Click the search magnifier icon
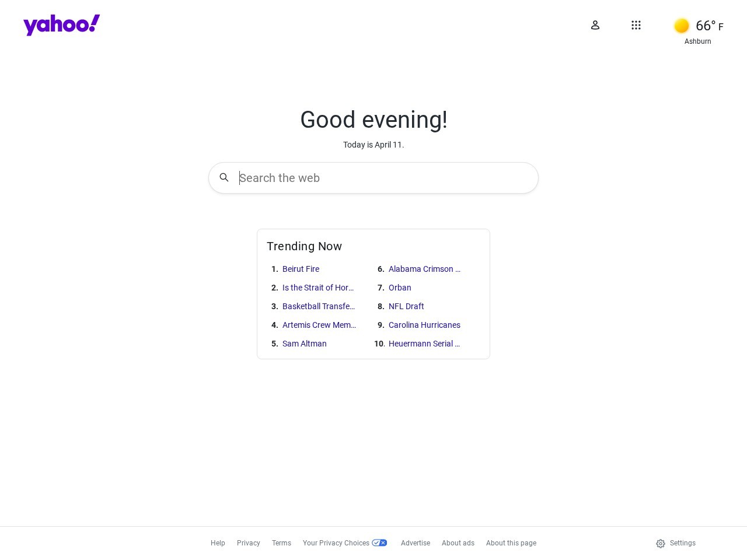Screen dimensions: 747x560 [x=224, y=177]
